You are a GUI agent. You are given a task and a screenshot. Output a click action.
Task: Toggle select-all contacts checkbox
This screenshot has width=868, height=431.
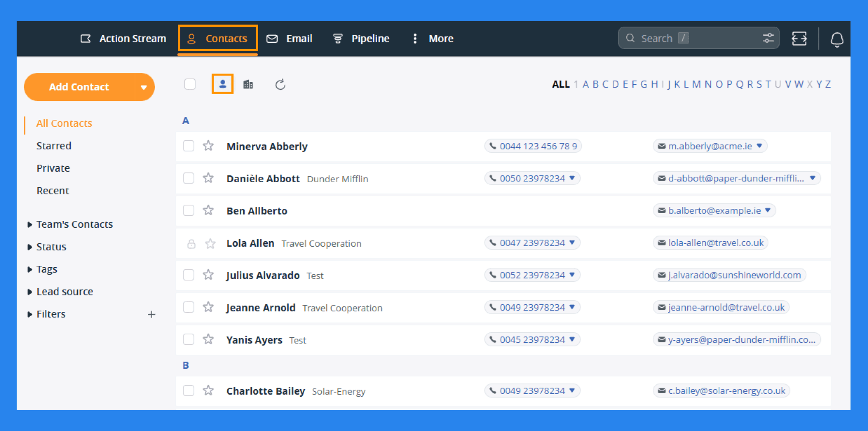[190, 84]
